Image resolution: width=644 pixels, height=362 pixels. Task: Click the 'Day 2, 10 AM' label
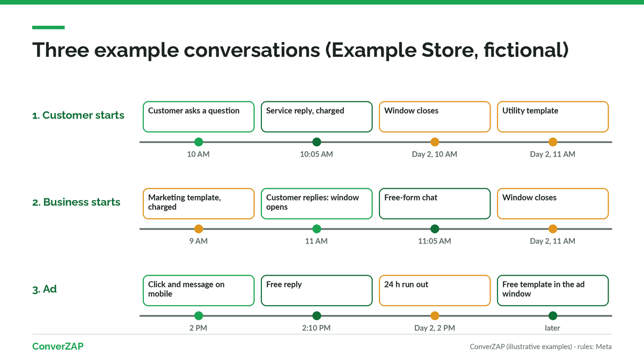(x=435, y=154)
